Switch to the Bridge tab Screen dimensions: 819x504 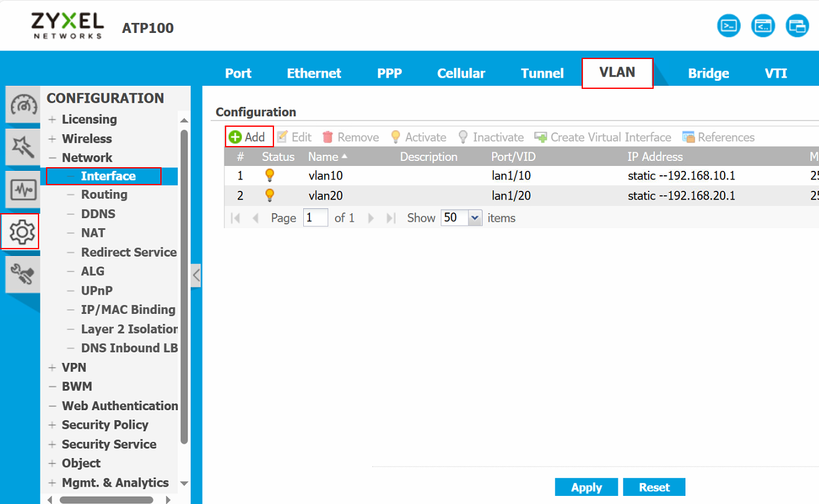click(x=708, y=73)
